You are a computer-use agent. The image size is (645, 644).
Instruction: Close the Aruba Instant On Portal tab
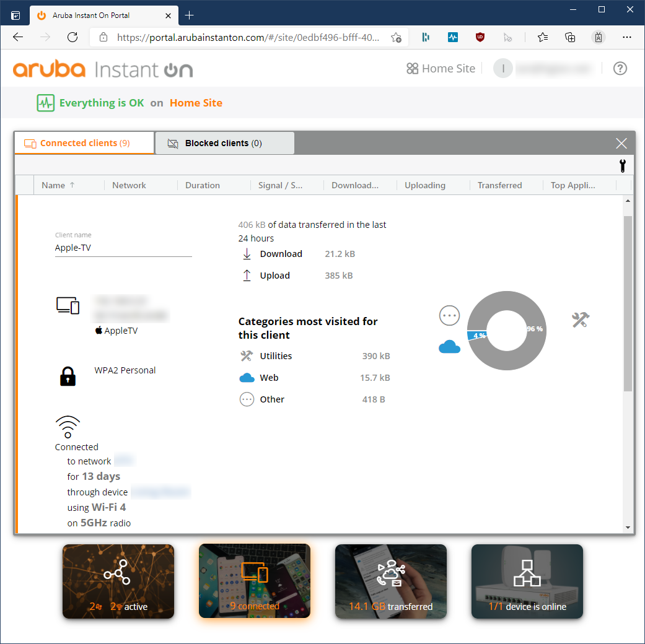tap(168, 15)
